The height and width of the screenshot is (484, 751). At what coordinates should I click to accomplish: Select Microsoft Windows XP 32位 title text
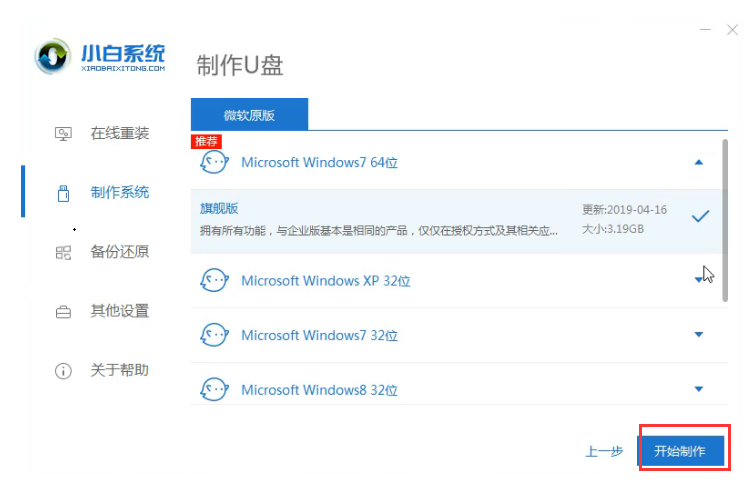point(326,281)
